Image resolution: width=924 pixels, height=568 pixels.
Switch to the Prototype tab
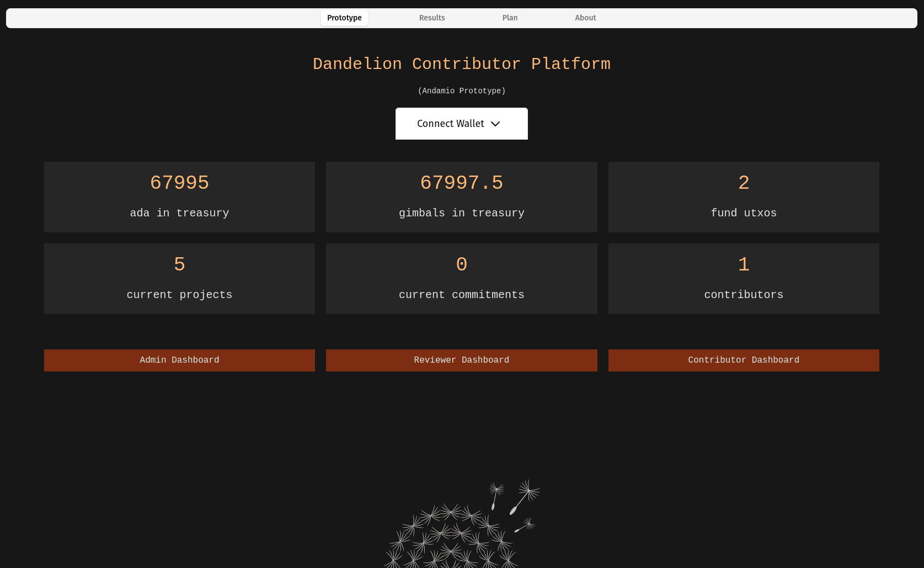click(344, 18)
